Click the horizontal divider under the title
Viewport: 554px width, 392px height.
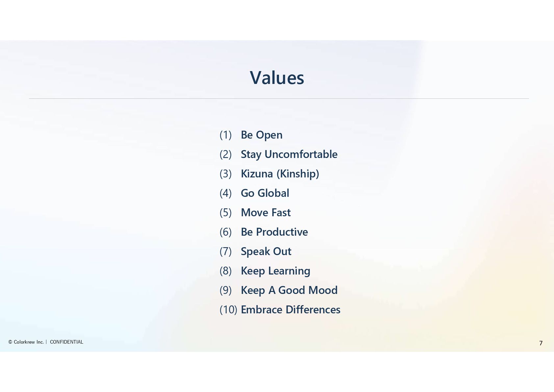[x=279, y=98]
